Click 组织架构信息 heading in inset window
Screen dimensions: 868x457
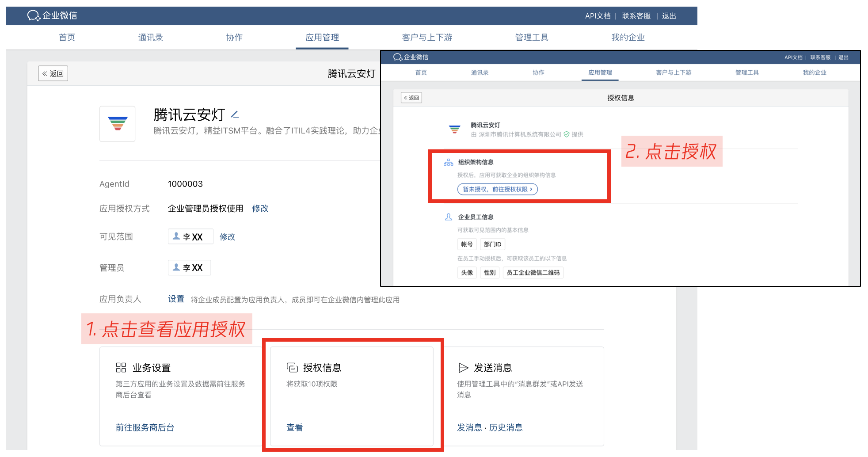pyautogui.click(x=476, y=162)
